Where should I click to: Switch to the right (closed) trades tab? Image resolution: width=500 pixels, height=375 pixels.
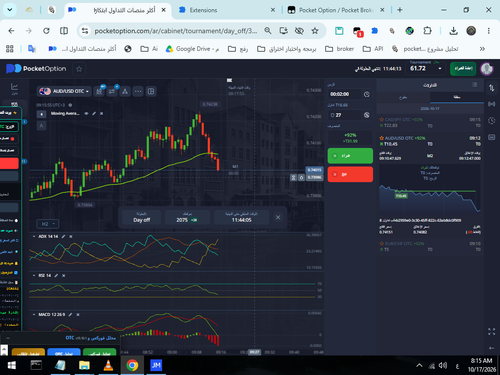[457, 97]
